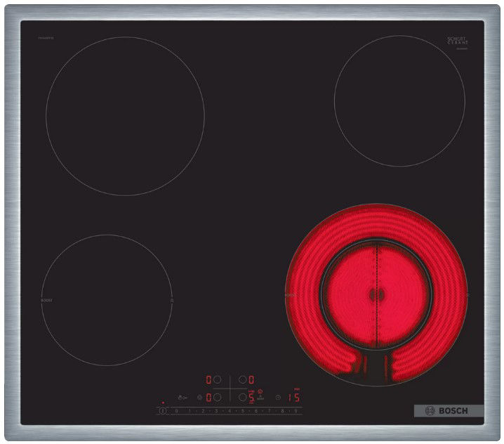The width and height of the screenshot is (504, 444).
Task: Set heat level to 9 on slider
Action: pos(296,410)
